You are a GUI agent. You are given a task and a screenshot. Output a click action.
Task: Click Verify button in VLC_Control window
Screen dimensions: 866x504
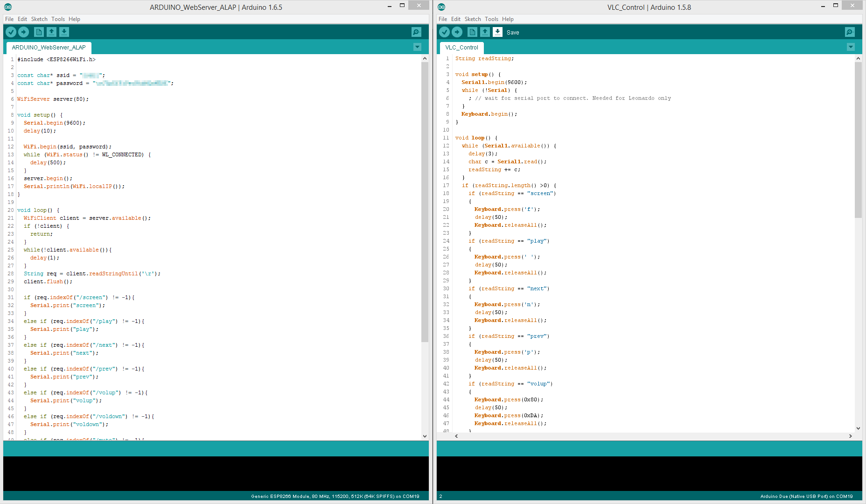click(x=444, y=32)
